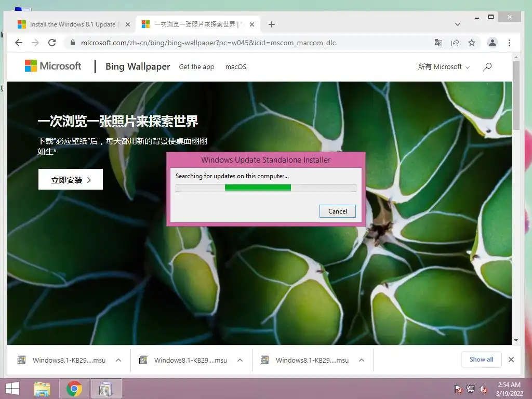The width and height of the screenshot is (532, 399).
Task: Bookmark this page with the star
Action: 472,43
